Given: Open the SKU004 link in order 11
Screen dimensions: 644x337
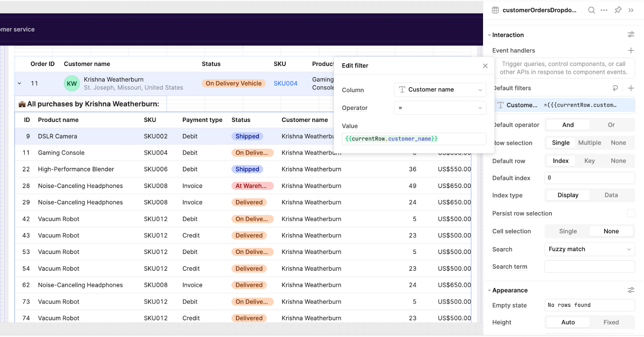Looking at the screenshot, I should tap(285, 84).
